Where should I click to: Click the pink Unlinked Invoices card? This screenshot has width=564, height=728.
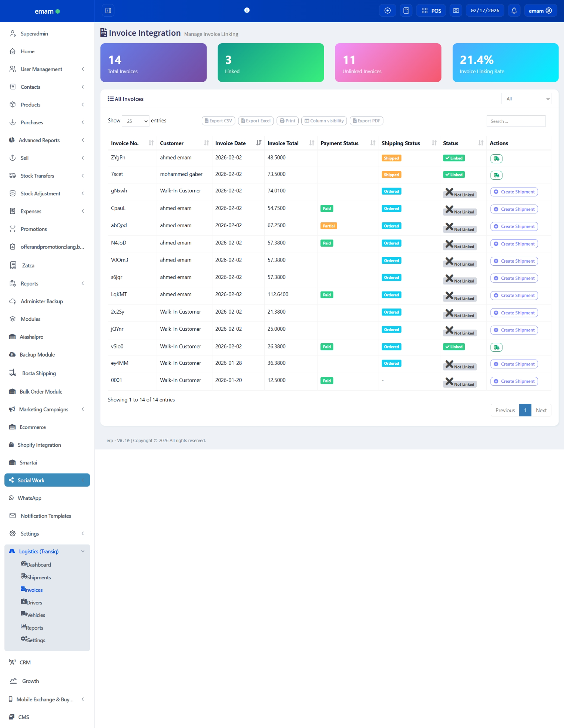pyautogui.click(x=388, y=63)
